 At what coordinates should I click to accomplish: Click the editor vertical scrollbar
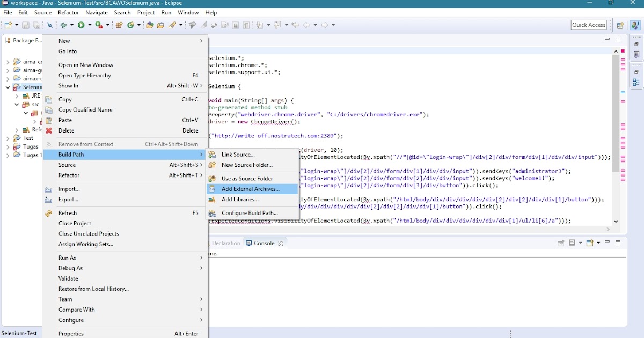click(x=616, y=113)
